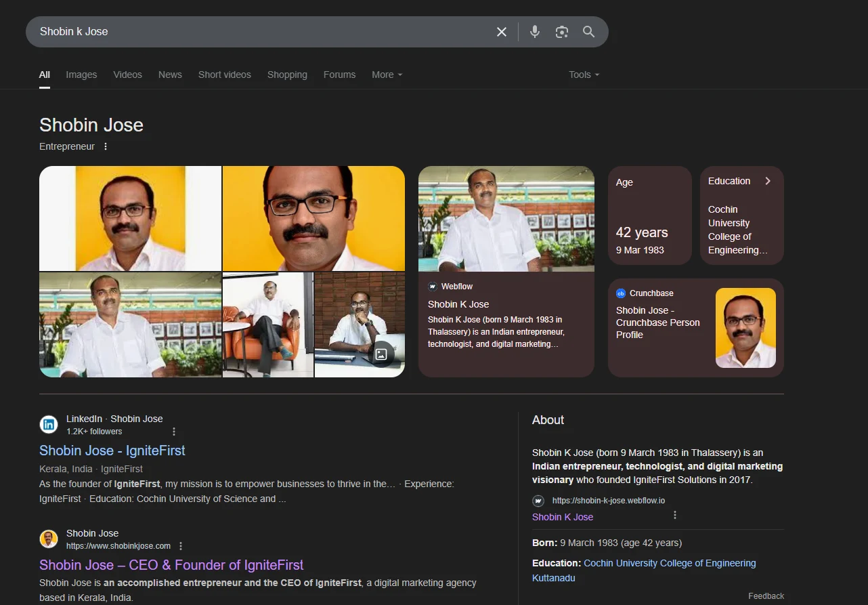Click the 'https://www.shobinkjose.com' URL text

click(x=118, y=546)
